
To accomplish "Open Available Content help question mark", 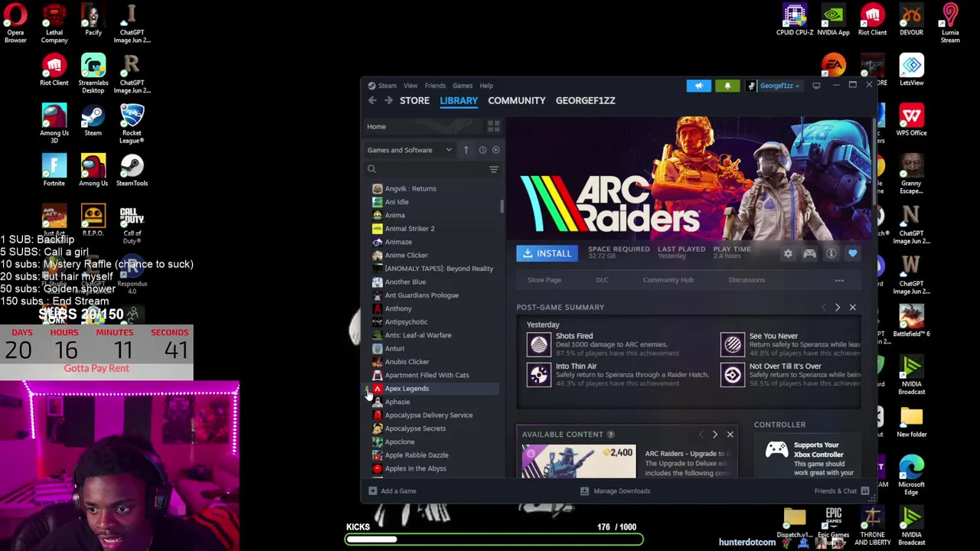I will [610, 435].
